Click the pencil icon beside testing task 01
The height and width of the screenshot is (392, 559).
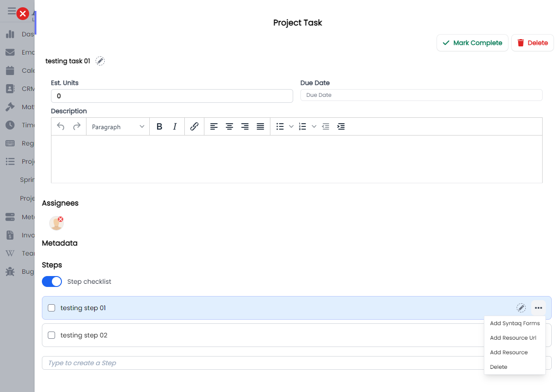[x=100, y=61]
